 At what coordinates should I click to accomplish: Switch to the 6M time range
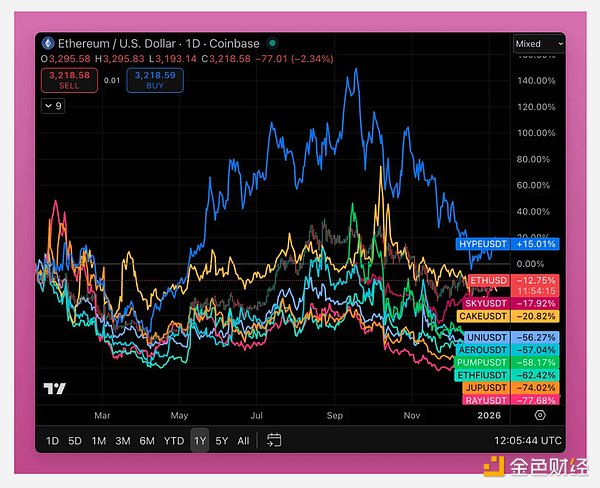147,441
